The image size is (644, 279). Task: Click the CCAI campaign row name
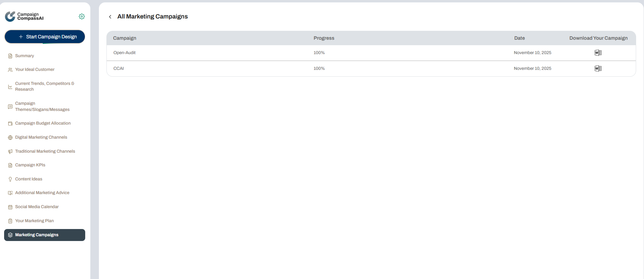(119, 68)
